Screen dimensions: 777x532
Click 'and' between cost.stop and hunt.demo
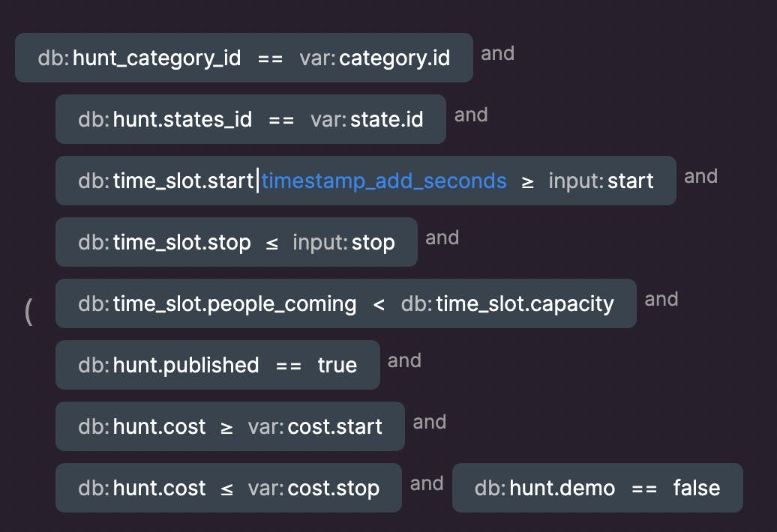tap(426, 483)
